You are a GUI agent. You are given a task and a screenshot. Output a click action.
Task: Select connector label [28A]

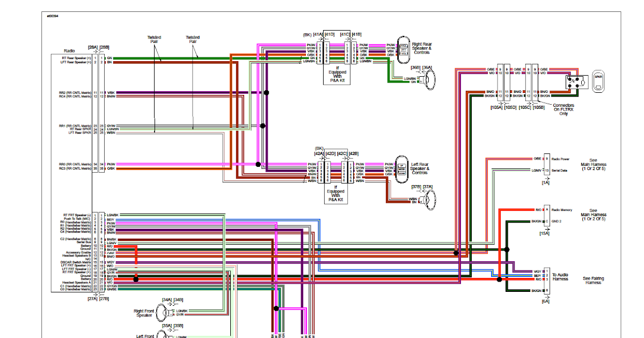pos(93,47)
